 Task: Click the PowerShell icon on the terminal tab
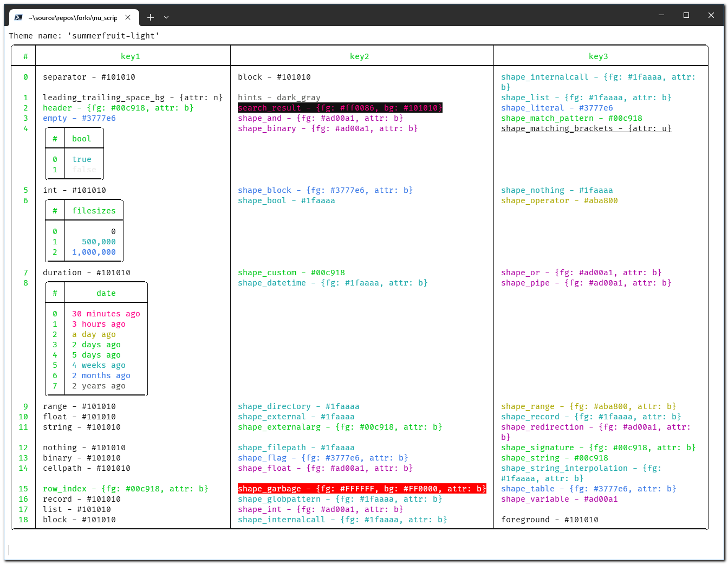pos(18,17)
